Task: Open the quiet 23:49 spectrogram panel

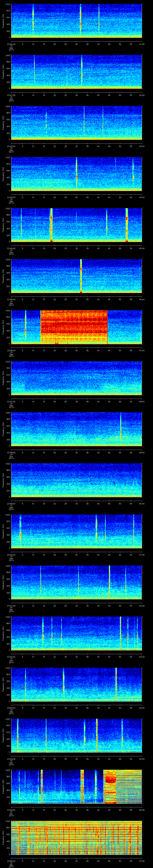Action: coord(76,480)
